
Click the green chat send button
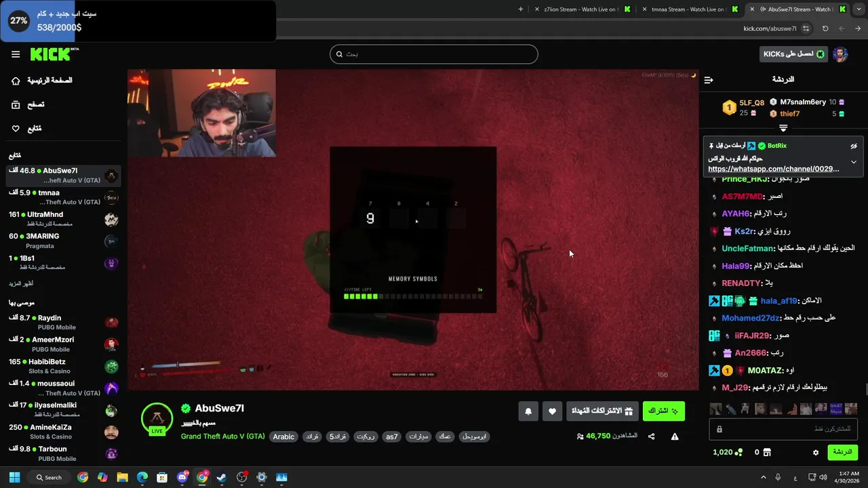(842, 452)
